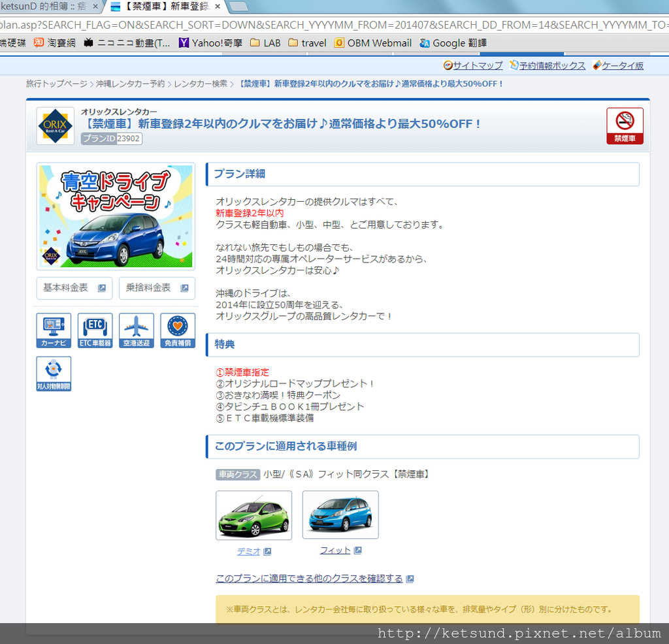Open the 乗捨料金表 drop-off fee table
The image size is (669, 644).
tap(156, 287)
